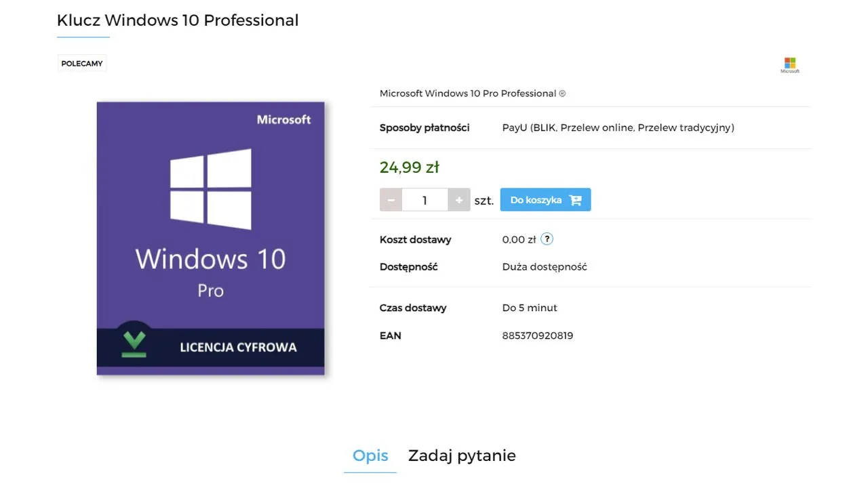This screenshot has height=488, width=868.
Task: Click the POLECAMY badge
Action: pos(82,64)
